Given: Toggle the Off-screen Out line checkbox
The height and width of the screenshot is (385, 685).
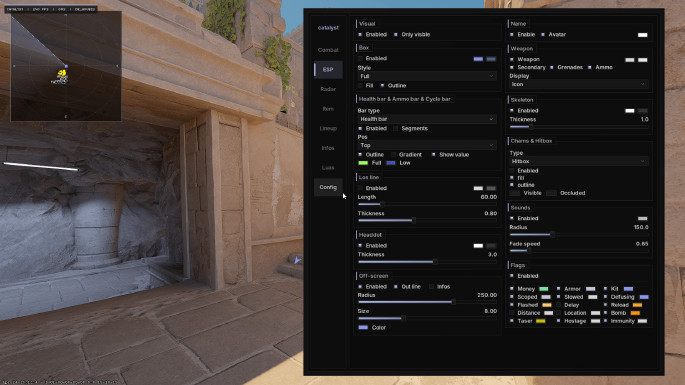Looking at the screenshot, I should click(x=396, y=287).
